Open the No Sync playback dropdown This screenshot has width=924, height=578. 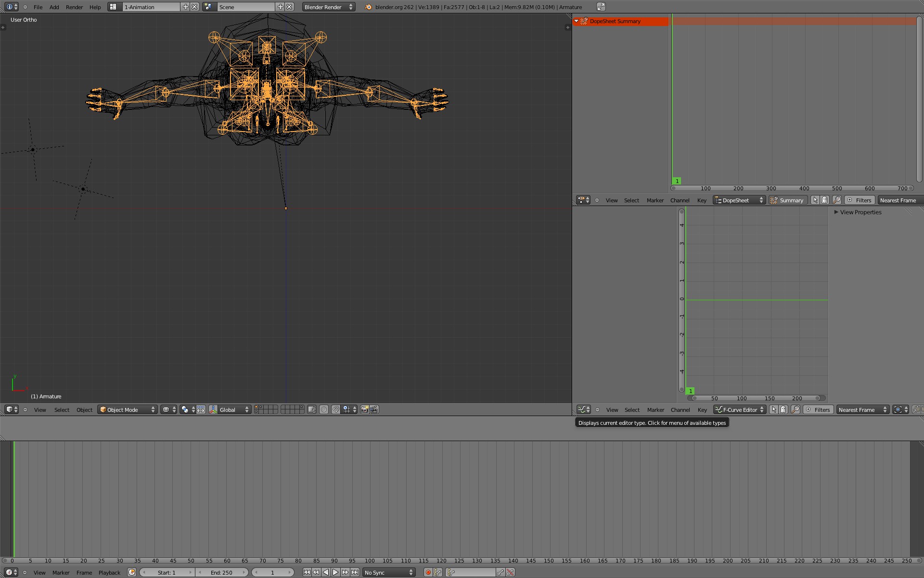pyautogui.click(x=388, y=572)
